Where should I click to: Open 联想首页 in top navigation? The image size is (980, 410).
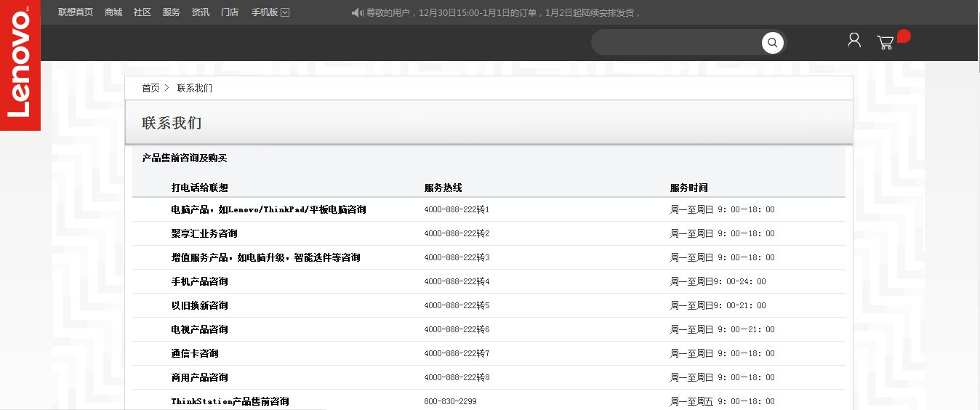pyautogui.click(x=76, y=12)
